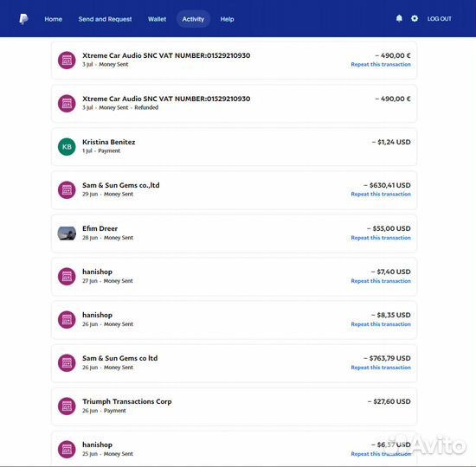Click the – $55,00 USD amount
Screen dimensions: 476x467
pos(389,228)
